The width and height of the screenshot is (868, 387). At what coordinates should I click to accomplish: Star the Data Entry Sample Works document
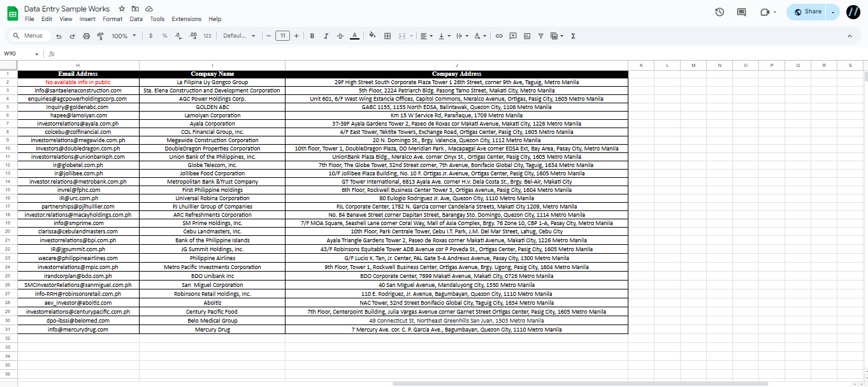(x=122, y=9)
